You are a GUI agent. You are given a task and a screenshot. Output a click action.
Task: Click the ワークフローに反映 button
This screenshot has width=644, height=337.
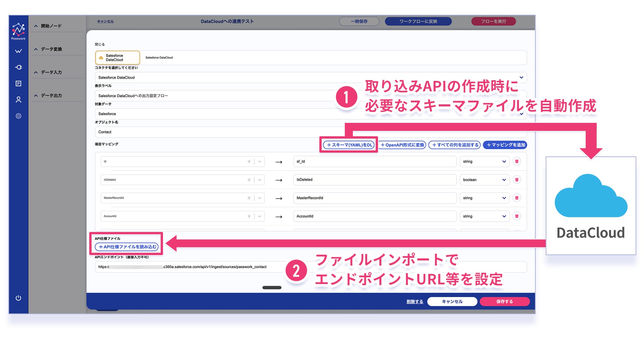418,21
